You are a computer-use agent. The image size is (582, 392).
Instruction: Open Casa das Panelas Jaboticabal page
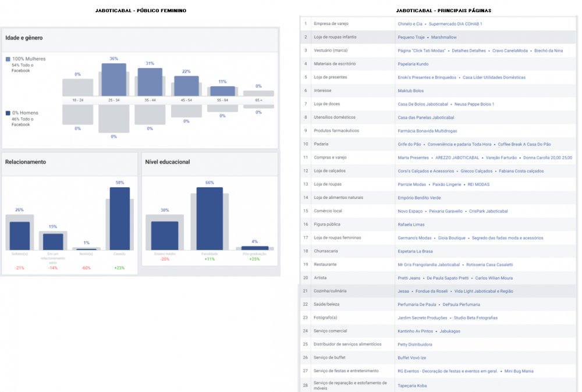[421, 117]
